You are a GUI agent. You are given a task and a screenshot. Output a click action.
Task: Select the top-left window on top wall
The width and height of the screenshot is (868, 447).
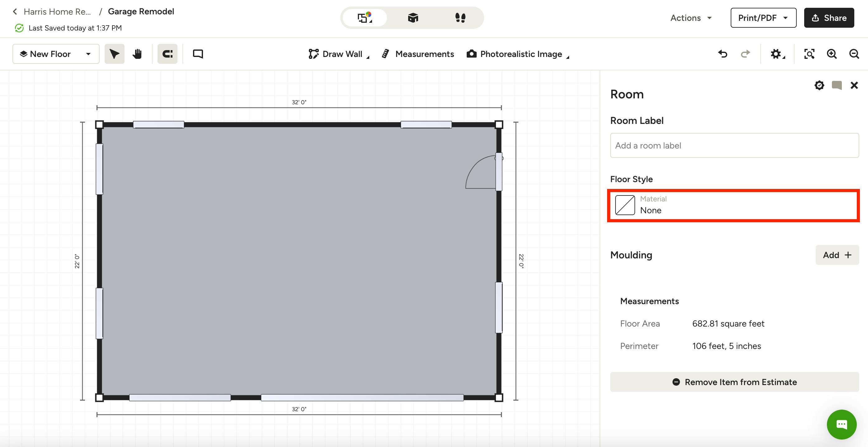pos(158,125)
